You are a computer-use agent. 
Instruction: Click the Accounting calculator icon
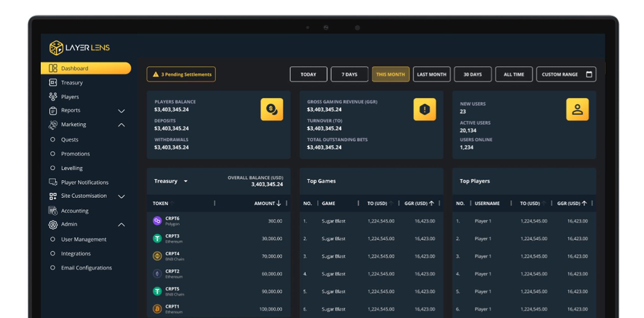pos(53,210)
